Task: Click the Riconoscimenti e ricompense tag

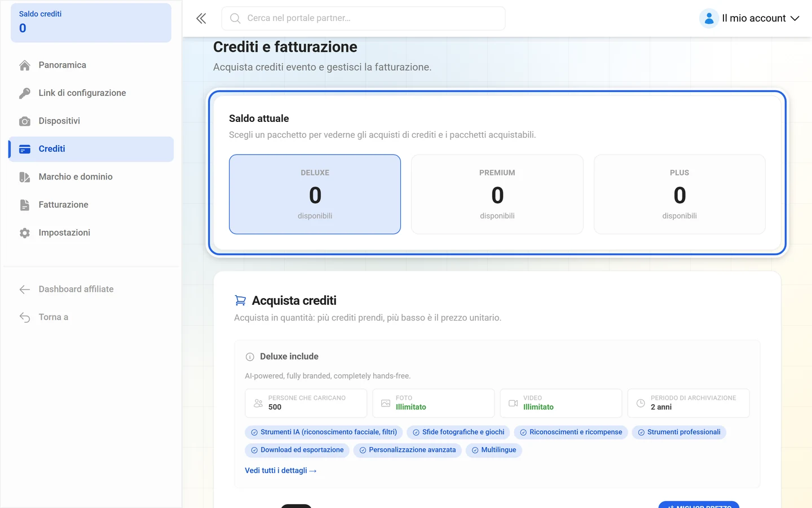Action: (571, 432)
